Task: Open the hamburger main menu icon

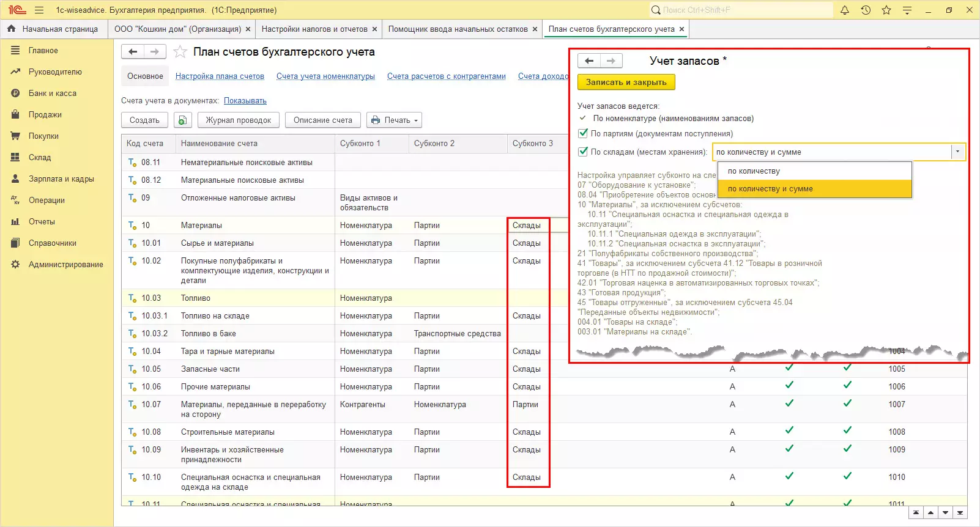Action: point(39,10)
